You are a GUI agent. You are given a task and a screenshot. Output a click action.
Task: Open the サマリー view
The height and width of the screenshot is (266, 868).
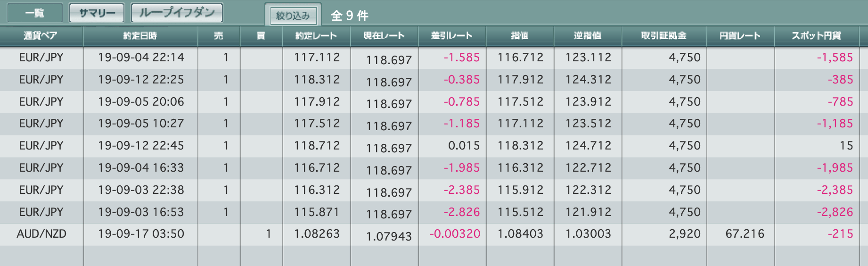(97, 13)
